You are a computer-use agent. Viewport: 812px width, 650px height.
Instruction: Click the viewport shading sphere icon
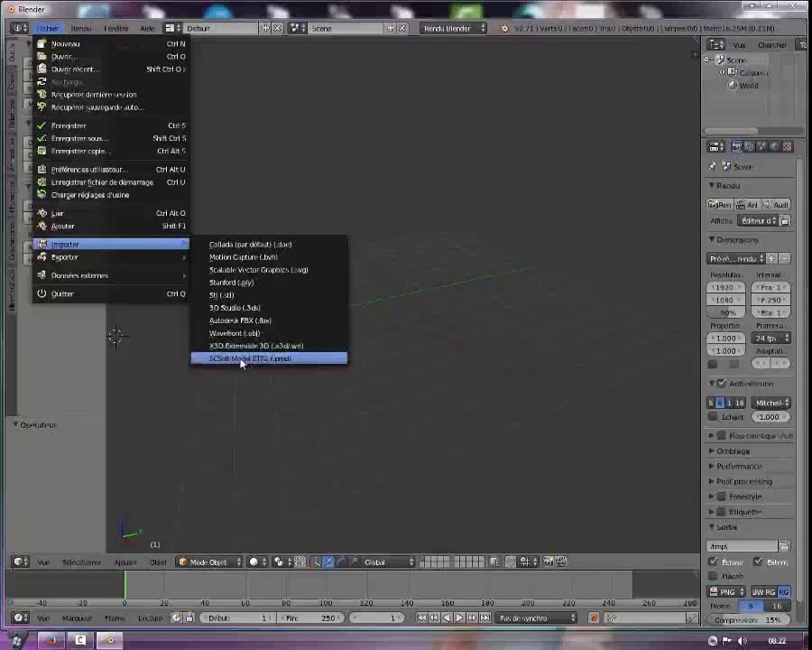click(x=257, y=562)
